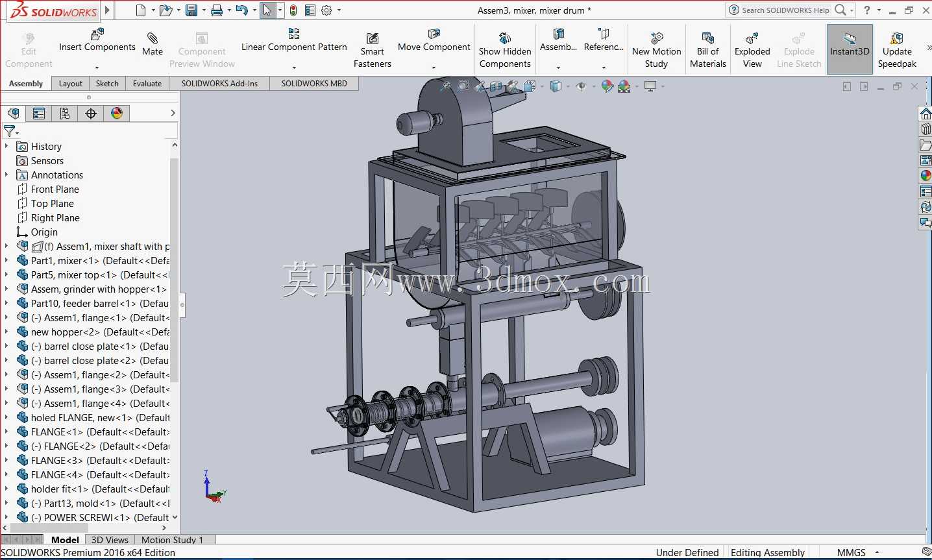Switch to the DimXpertManager crosshair tab
The width and height of the screenshot is (932, 560).
(91, 114)
